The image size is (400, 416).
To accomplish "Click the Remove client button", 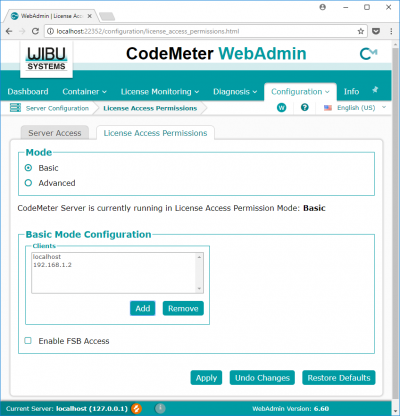I will pyautogui.click(x=183, y=308).
